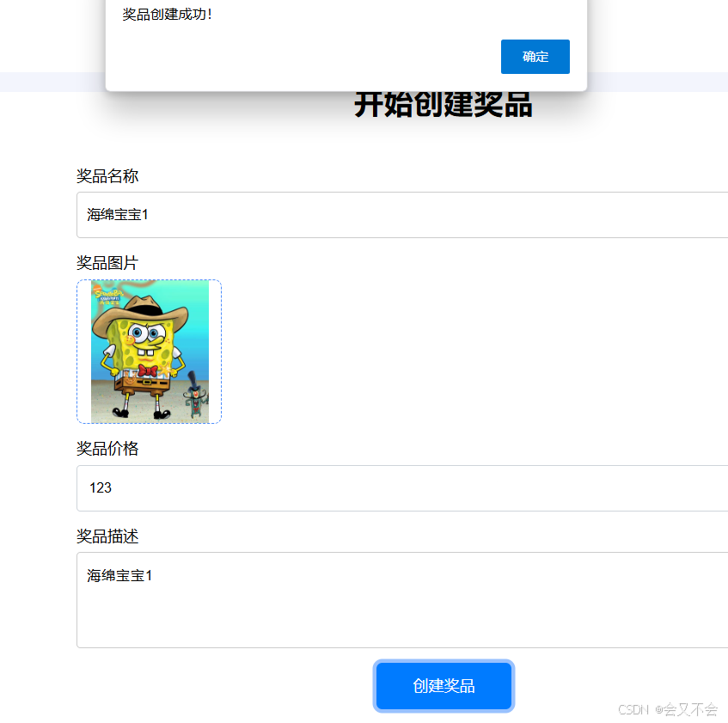Select the 奖品图片 label

click(x=107, y=263)
